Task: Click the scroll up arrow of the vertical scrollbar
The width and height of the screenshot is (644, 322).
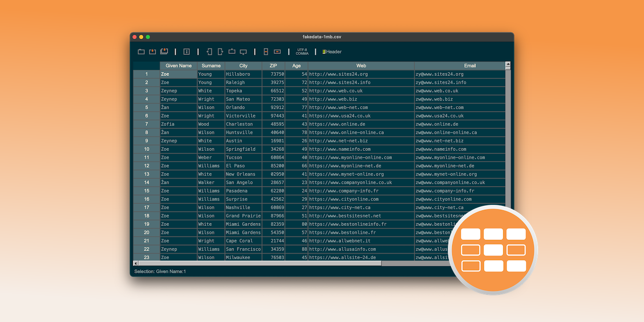Action: coord(508,64)
